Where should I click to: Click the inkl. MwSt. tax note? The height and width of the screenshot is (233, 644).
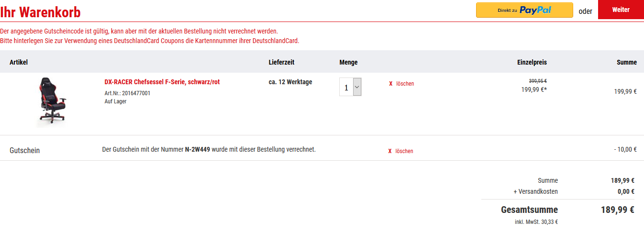coord(536,222)
